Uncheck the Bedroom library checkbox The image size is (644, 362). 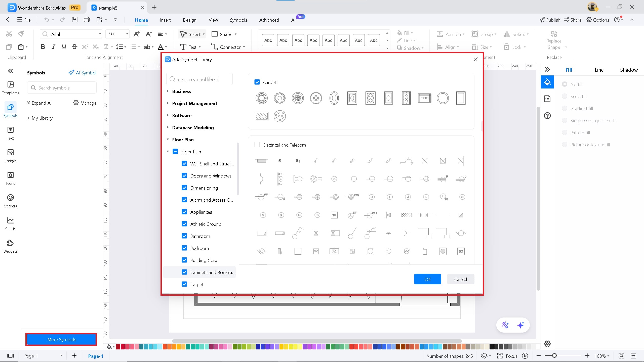184,248
